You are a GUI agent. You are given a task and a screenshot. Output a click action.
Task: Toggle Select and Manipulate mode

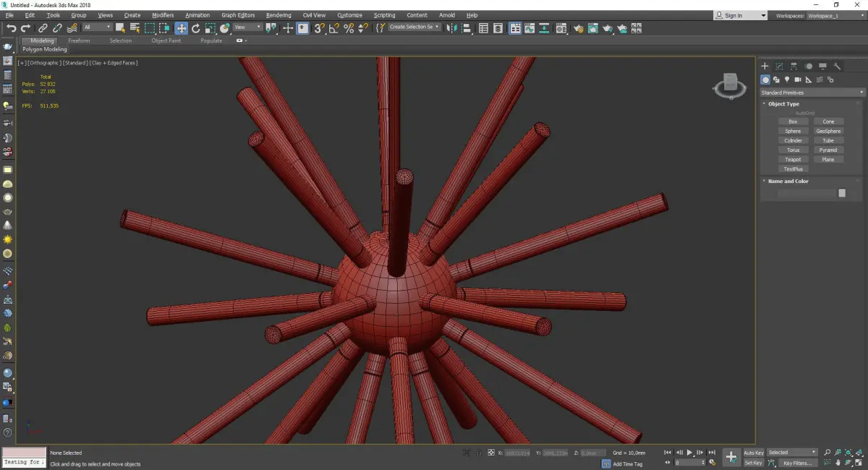pos(287,28)
